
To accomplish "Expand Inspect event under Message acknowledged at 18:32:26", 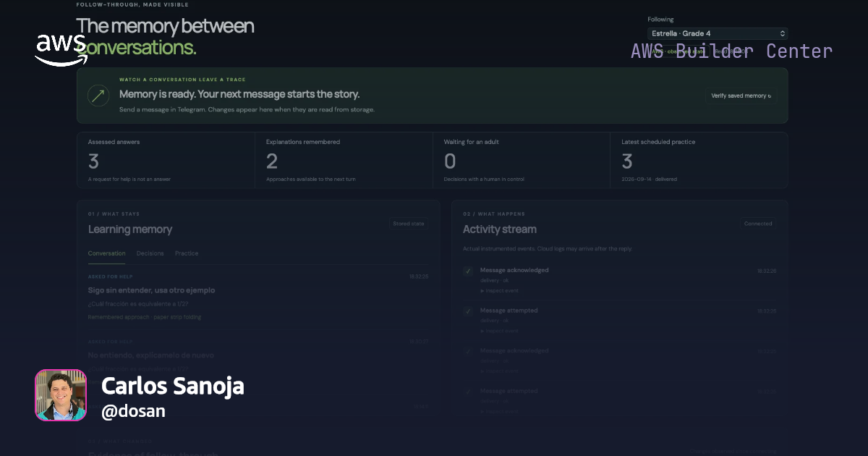I will point(499,290).
